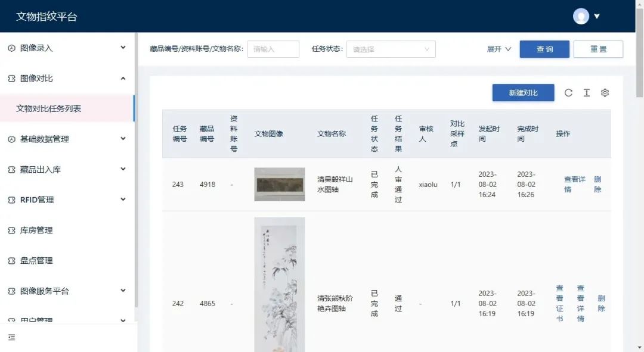Click the page vertical scrollbar thumb

[639, 54]
